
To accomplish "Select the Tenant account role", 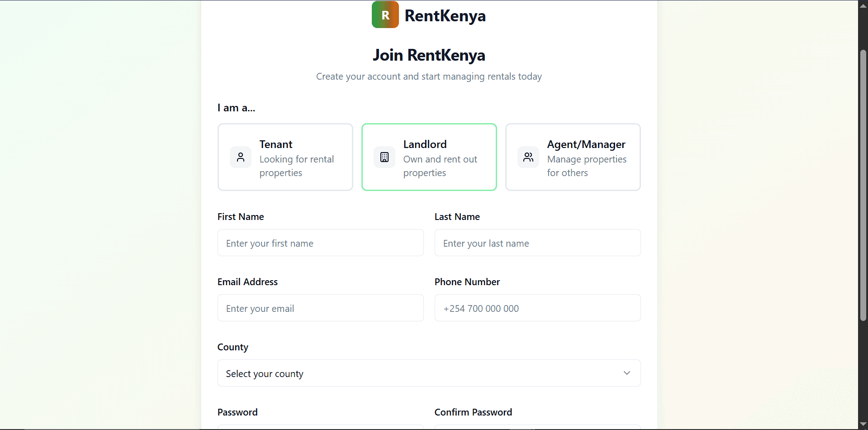I will pyautogui.click(x=285, y=157).
